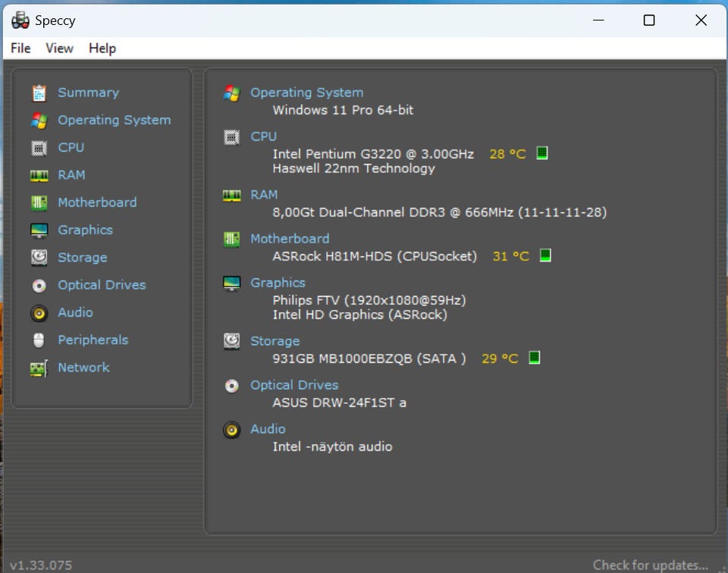Click the "Windows 11 Pro 64-bit" text

point(343,110)
